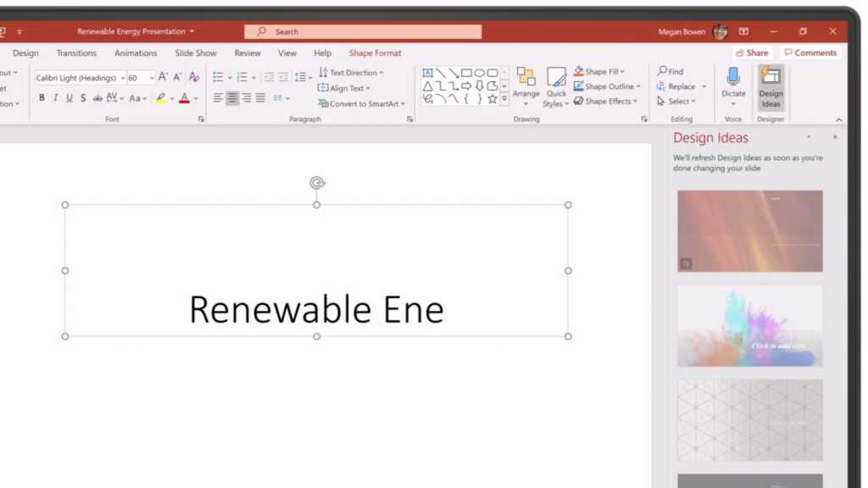The width and height of the screenshot is (868, 488).
Task: Open ribbon display options icon
Action: (743, 31)
